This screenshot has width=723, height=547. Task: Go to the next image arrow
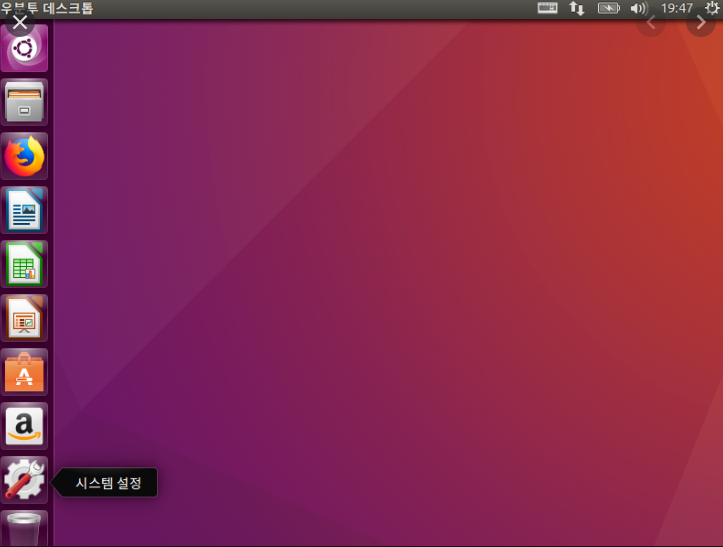(701, 22)
